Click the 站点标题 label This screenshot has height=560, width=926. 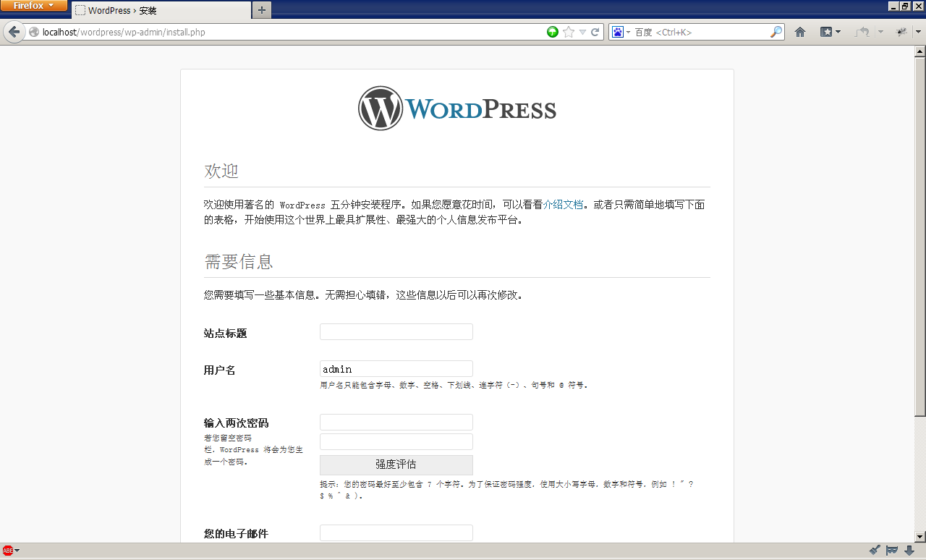pyautogui.click(x=226, y=334)
